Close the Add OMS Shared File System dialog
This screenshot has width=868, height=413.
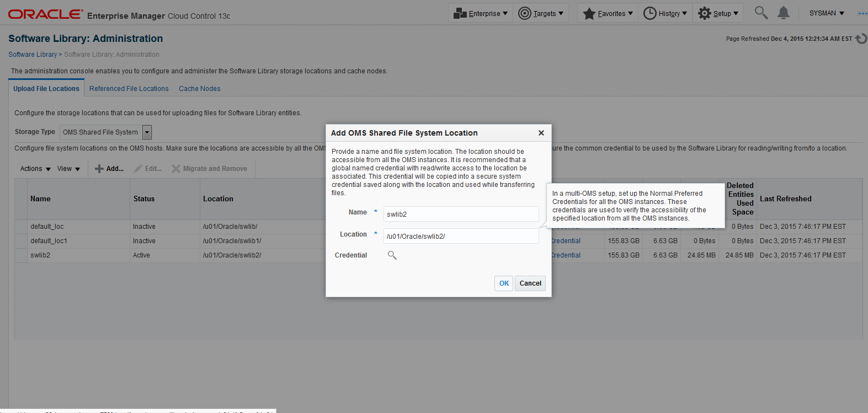click(x=541, y=133)
